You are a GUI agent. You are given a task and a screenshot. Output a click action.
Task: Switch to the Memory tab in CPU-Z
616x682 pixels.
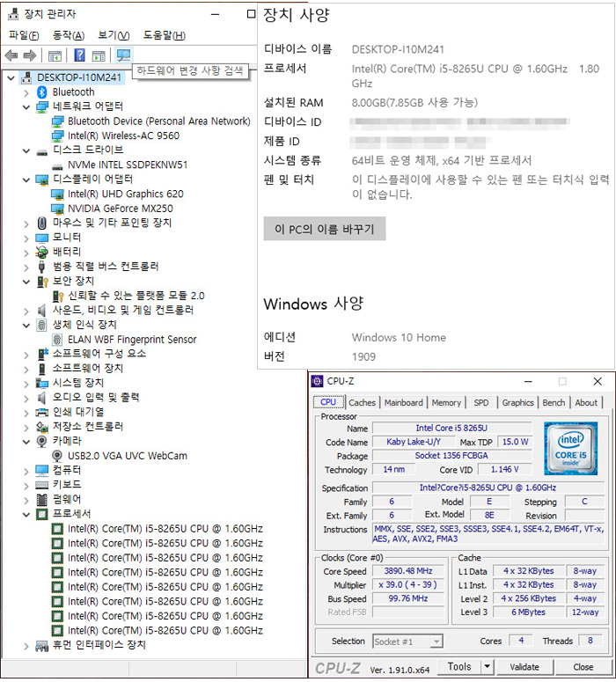pyautogui.click(x=446, y=403)
